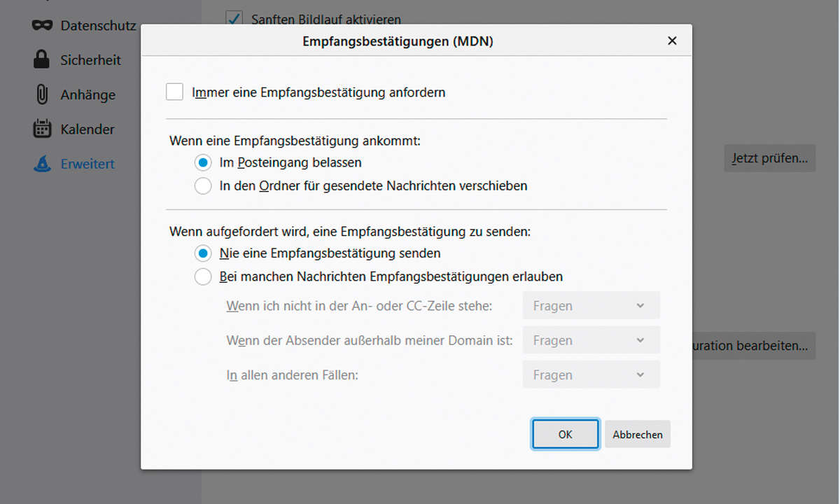Click the Kalender calendar icon
Viewport: 840px width, 504px height.
pyautogui.click(x=42, y=129)
